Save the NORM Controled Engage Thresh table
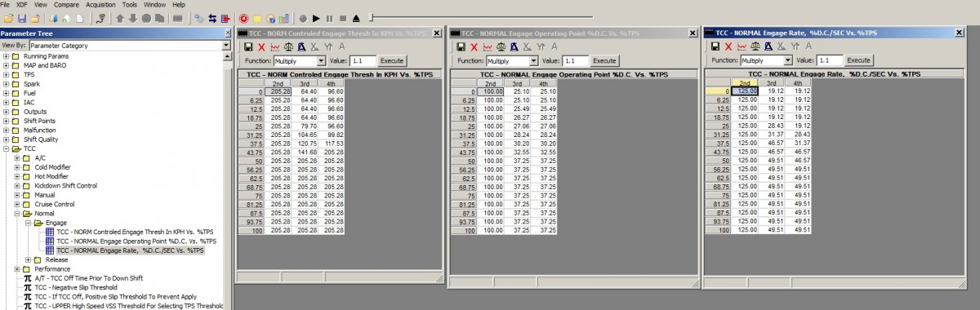Screen dimensions: 980x310 [247, 46]
